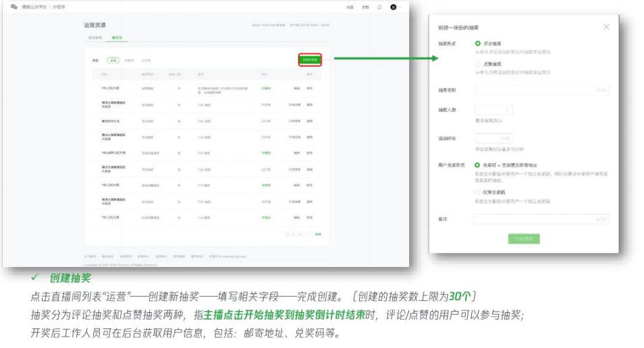
Task: Choose 兑奖码 + 主动提交邮寄地址 option
Action: pos(478,165)
